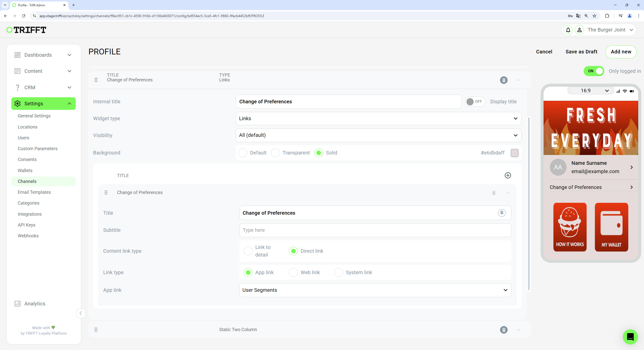Click the Dashboards grid icon

[17, 55]
